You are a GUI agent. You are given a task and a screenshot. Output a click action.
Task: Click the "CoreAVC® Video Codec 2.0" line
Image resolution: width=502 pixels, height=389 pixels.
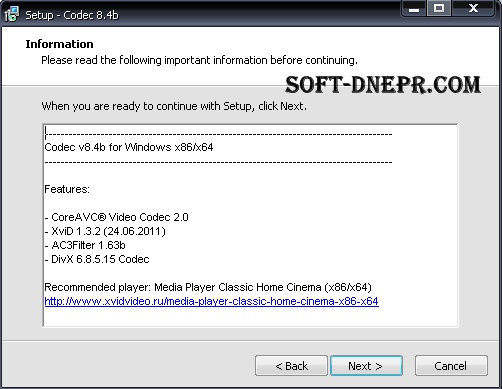click(x=117, y=217)
